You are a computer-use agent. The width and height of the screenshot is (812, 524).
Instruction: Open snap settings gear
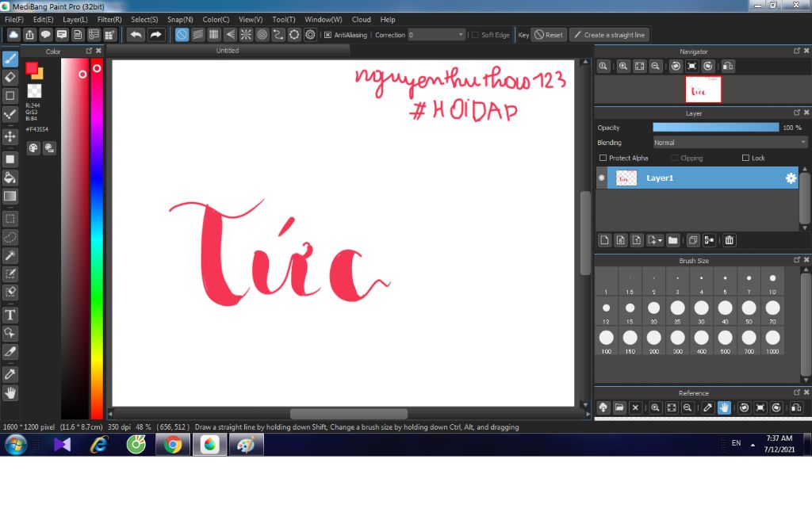(x=310, y=35)
